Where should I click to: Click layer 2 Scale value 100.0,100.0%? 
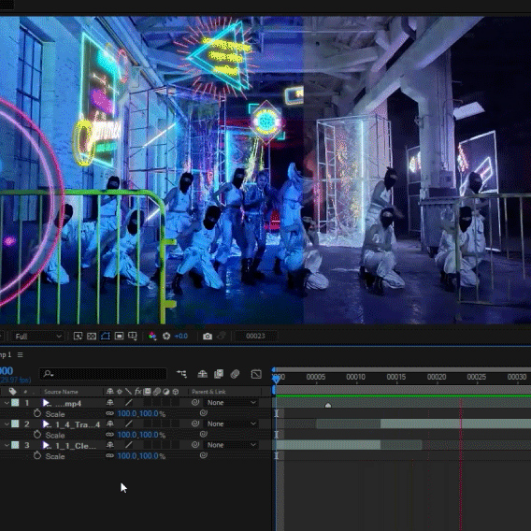(x=141, y=435)
